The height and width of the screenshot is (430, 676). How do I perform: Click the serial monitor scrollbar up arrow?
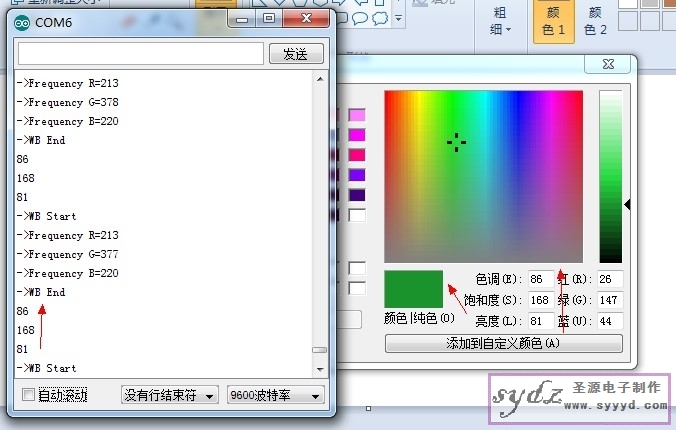(320, 79)
